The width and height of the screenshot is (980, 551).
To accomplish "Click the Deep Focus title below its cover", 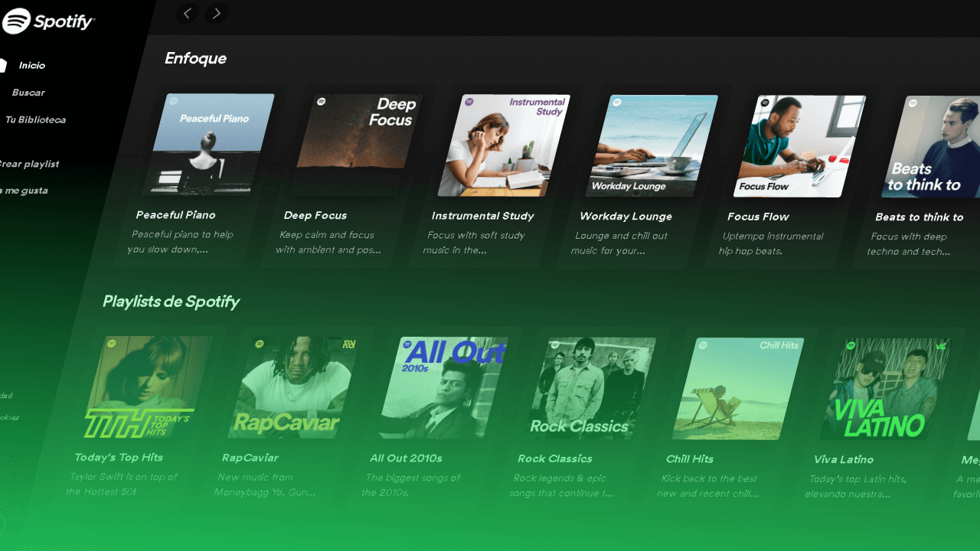I will pyautogui.click(x=315, y=216).
